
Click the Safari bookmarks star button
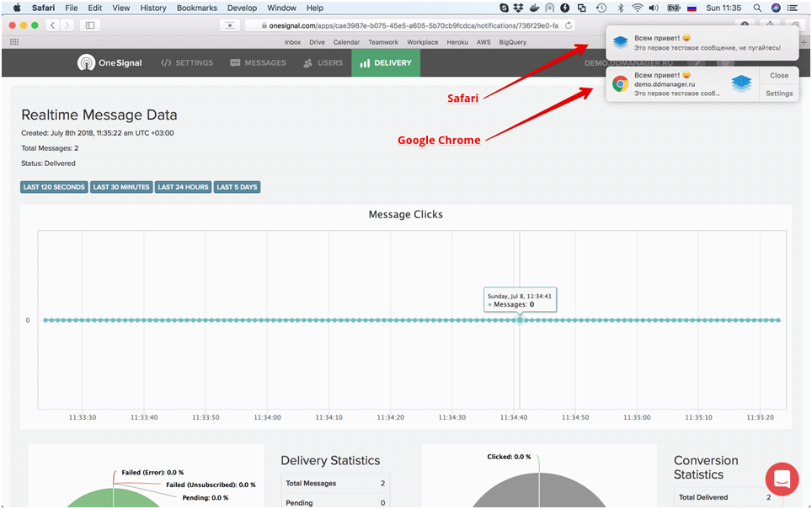(229, 25)
